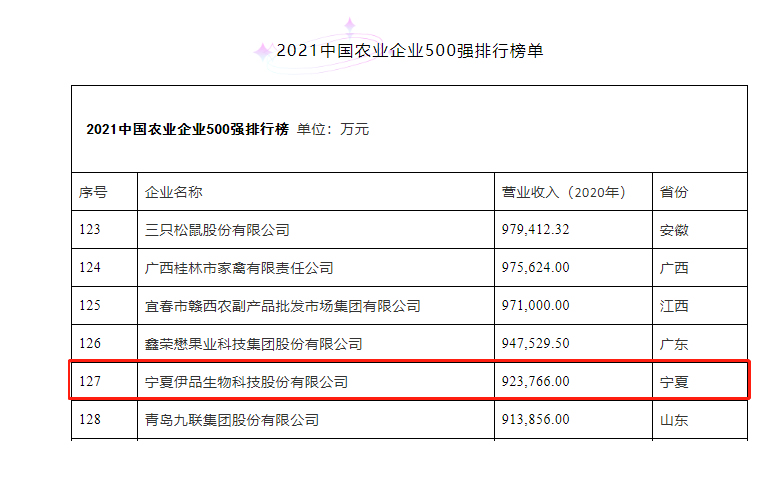
Task: Click the sparkle icon left of the title
Action: tap(262, 49)
